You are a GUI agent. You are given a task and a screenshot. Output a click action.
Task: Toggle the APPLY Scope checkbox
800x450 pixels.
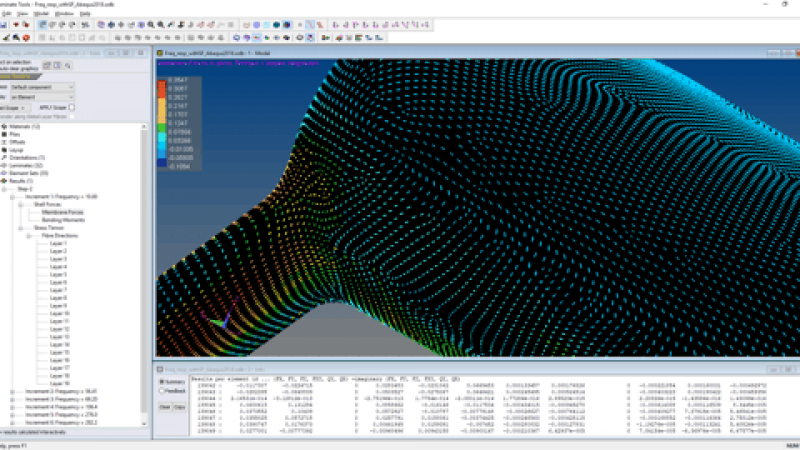click(x=72, y=107)
